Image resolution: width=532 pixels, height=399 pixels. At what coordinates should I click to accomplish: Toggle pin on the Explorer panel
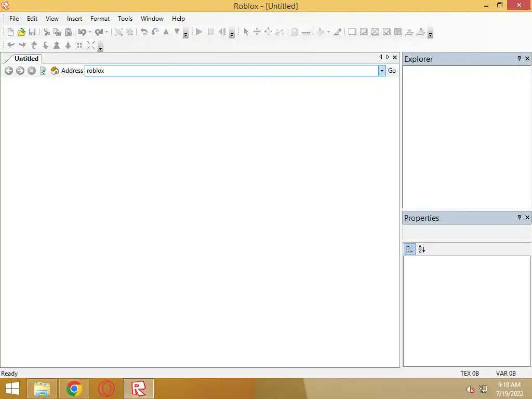519,59
